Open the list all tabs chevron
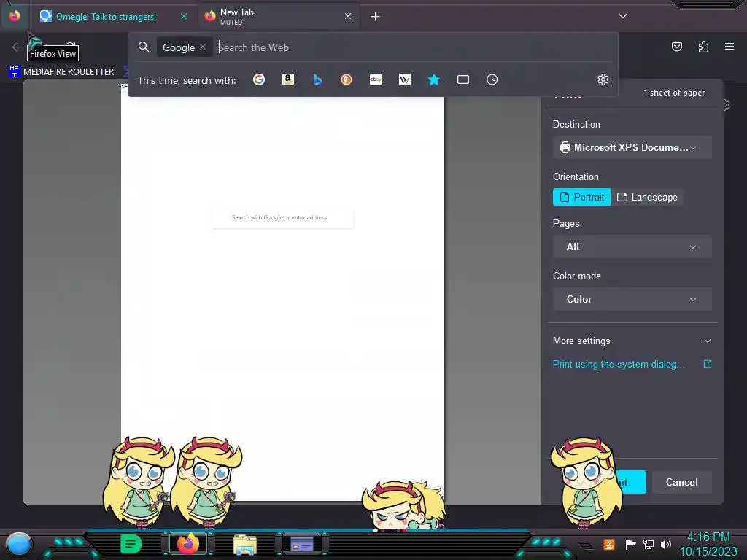The image size is (747, 560). click(623, 16)
